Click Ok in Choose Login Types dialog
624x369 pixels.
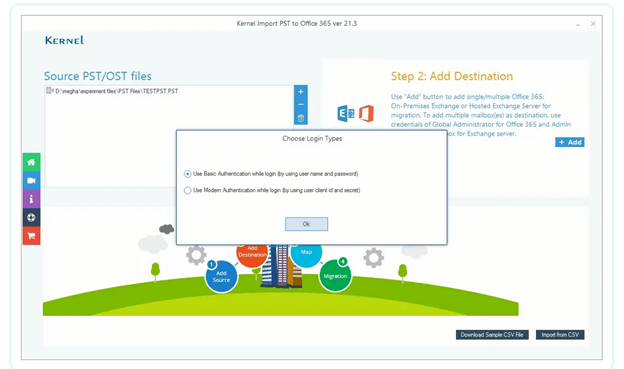[306, 224]
